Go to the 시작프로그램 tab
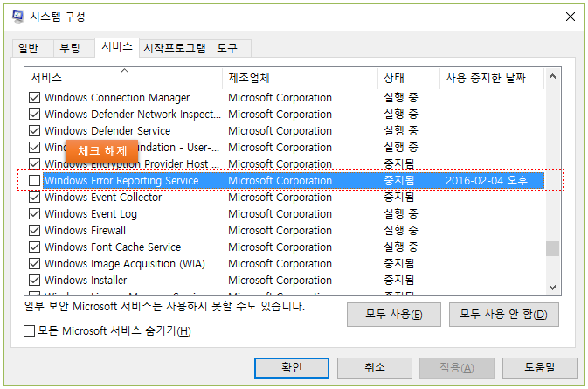 click(175, 48)
